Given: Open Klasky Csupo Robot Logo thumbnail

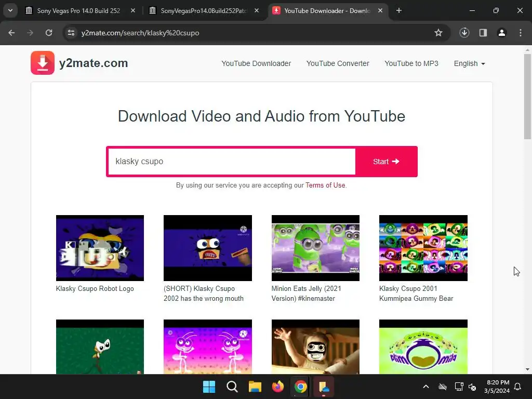Looking at the screenshot, I should (x=100, y=248).
